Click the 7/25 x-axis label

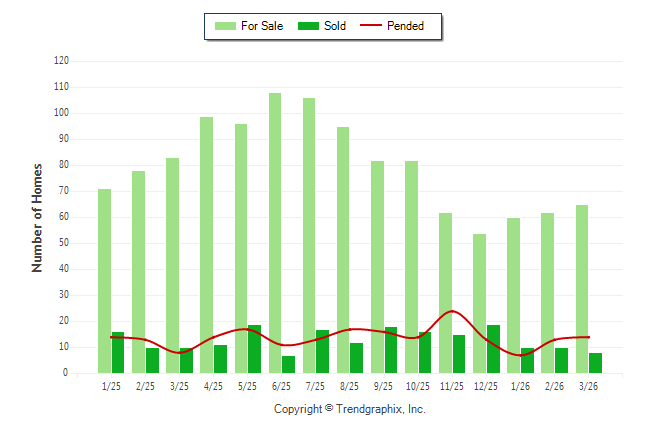315,386
